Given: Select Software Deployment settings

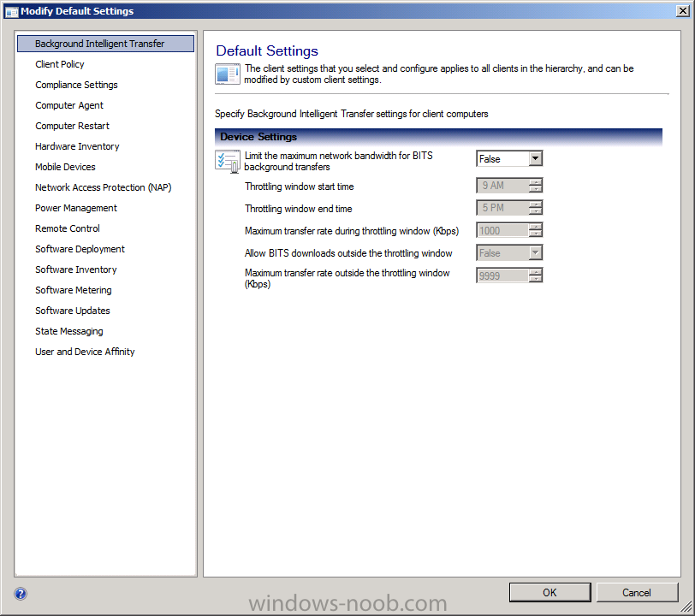Looking at the screenshot, I should click(x=80, y=249).
